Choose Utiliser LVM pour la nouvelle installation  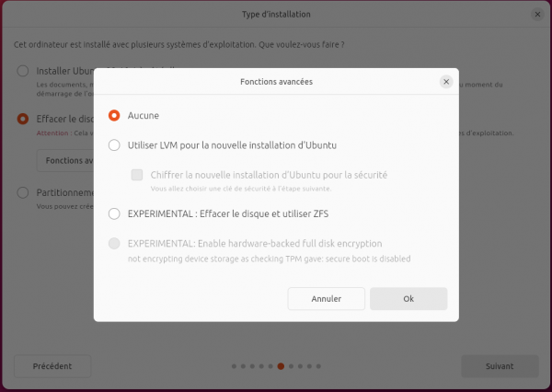coord(114,145)
